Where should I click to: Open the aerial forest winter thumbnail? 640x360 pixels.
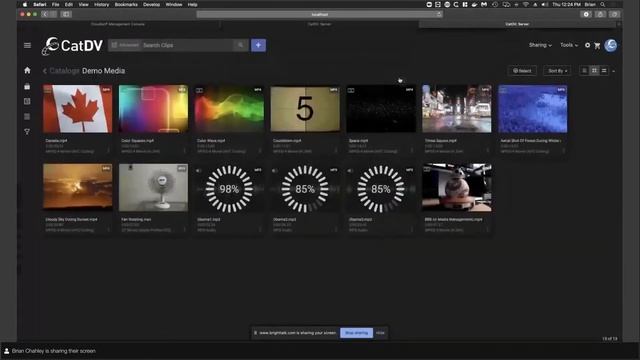click(533, 109)
